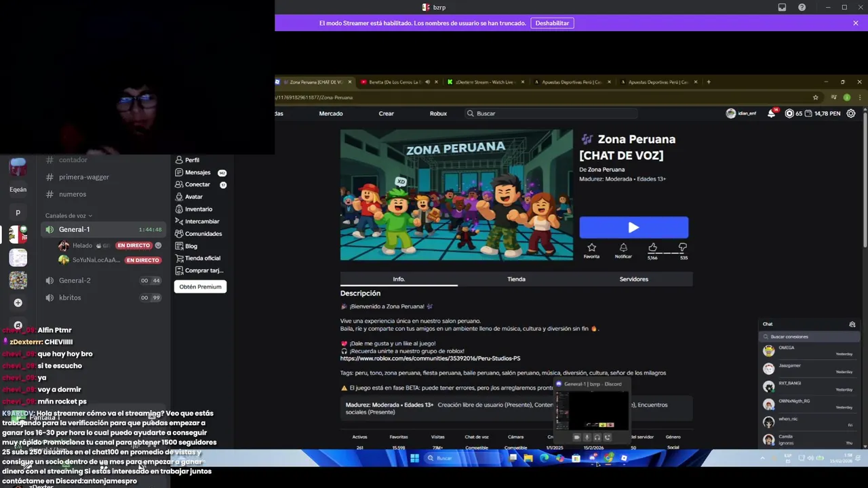Open Blog in the Roblox sidebar
Screen dimensions: 868x488
(x=186, y=246)
